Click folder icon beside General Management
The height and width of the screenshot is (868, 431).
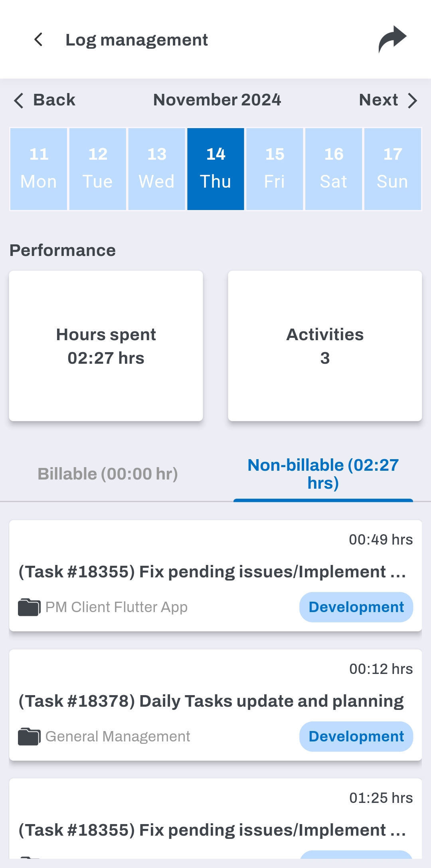coord(29,737)
